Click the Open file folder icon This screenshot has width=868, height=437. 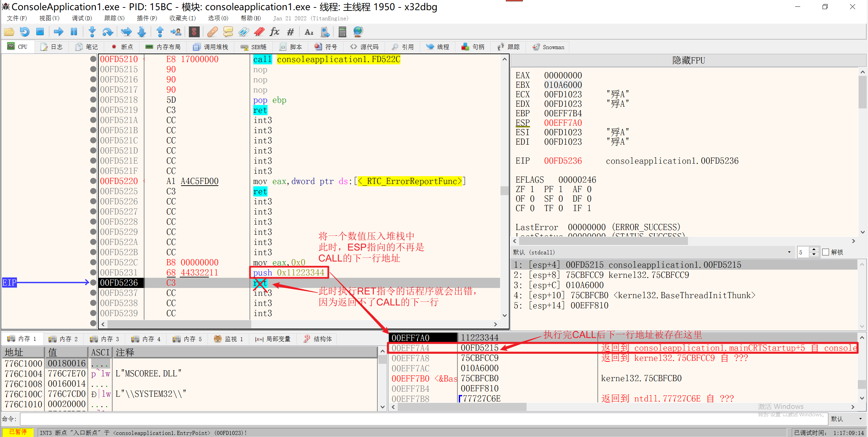point(9,32)
